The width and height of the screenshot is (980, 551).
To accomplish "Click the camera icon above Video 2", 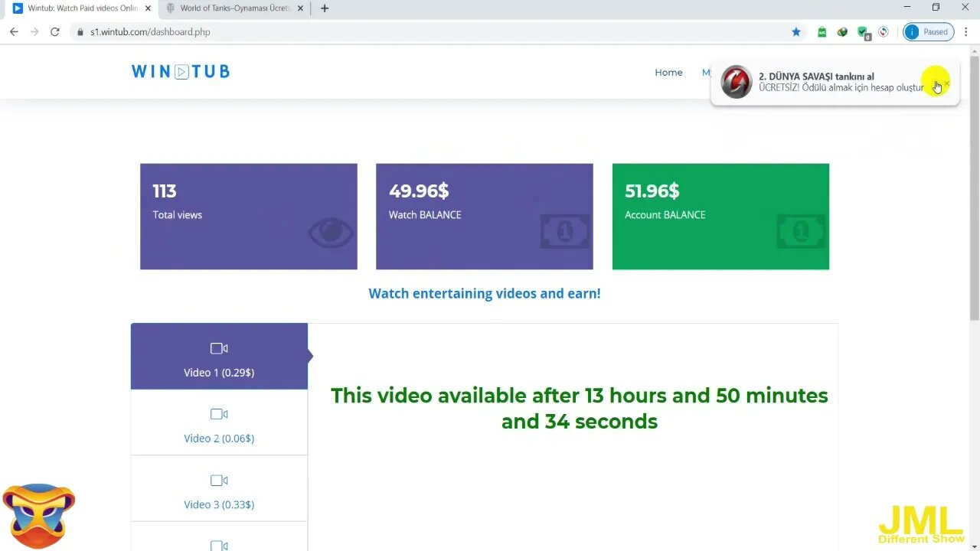I will (x=219, y=414).
